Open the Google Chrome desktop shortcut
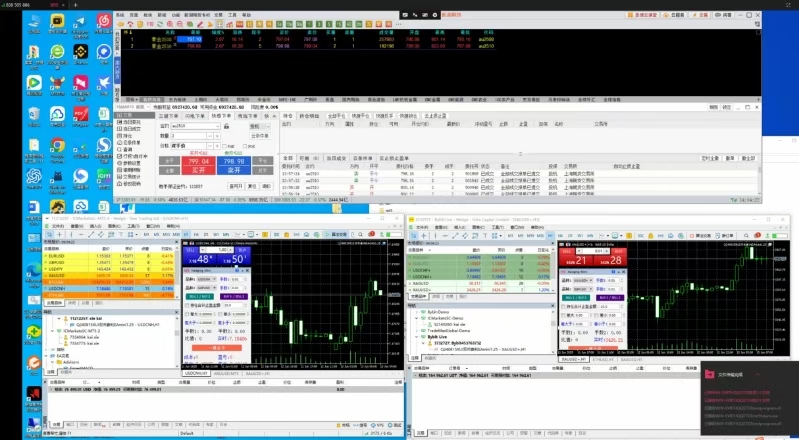Image resolution: width=799 pixels, height=440 pixels. point(57,146)
